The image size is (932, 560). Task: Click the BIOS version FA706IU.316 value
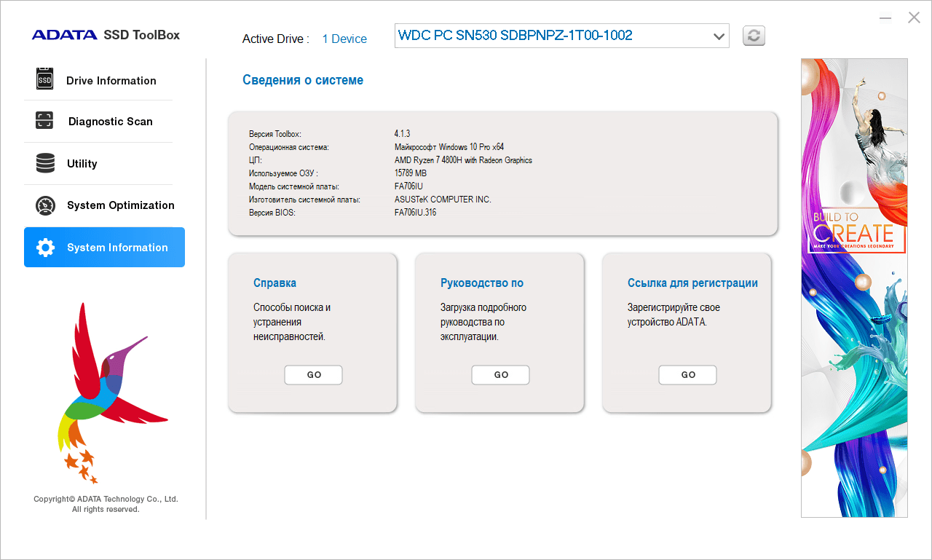415,213
